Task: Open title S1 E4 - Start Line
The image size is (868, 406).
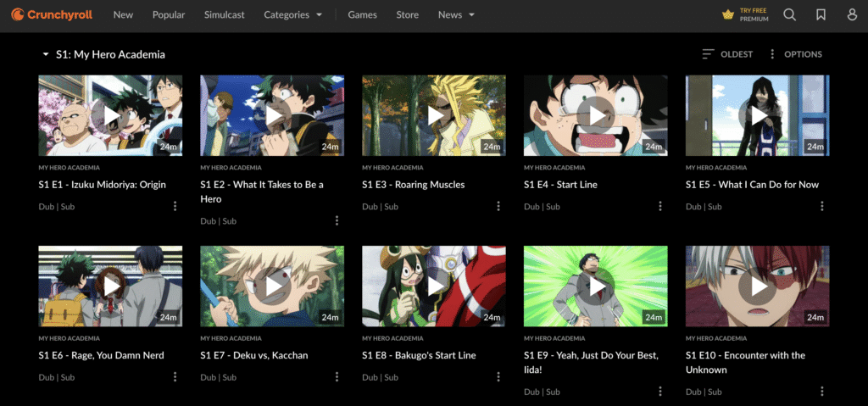Action: (x=561, y=185)
